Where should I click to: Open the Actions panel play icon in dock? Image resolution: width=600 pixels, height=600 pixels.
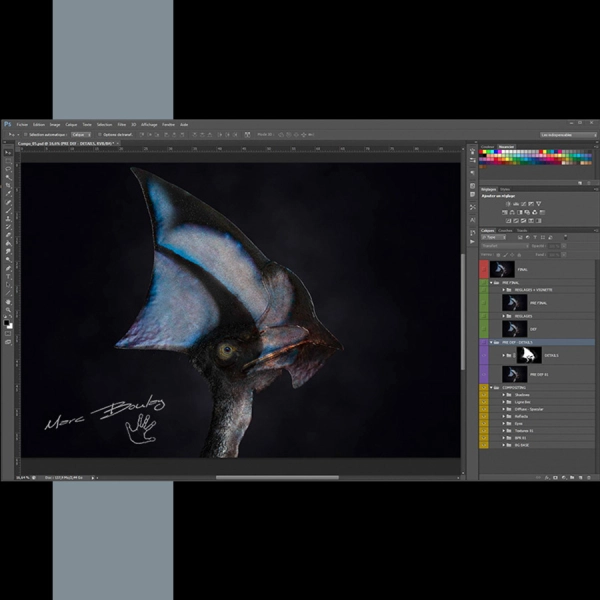click(x=473, y=241)
